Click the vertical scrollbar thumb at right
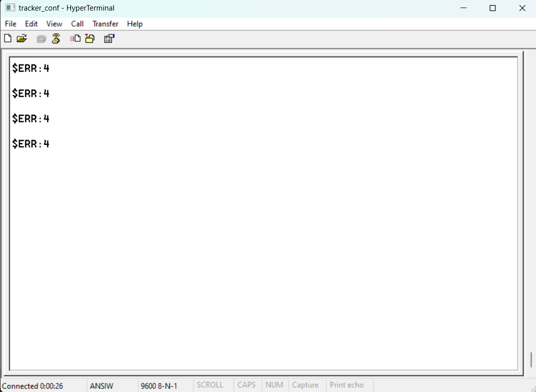The image size is (536, 392). point(531,360)
